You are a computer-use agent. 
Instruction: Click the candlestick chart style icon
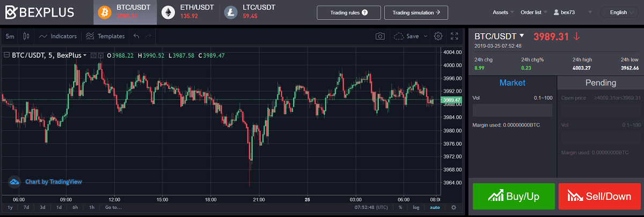click(x=26, y=36)
